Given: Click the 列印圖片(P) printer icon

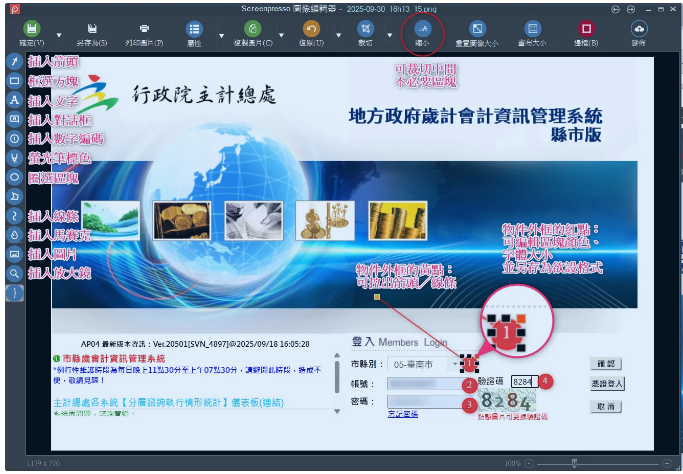Looking at the screenshot, I should (144, 29).
